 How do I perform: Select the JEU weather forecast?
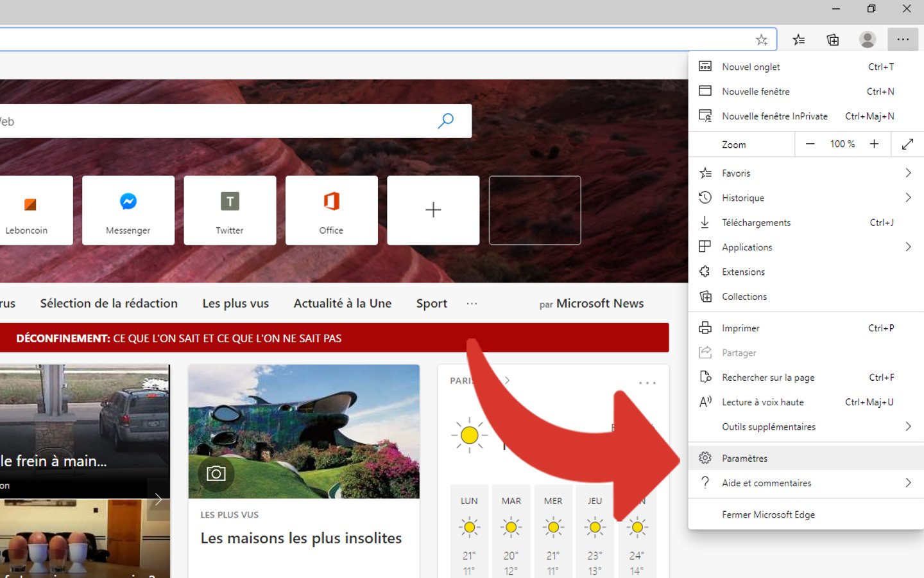point(595,532)
